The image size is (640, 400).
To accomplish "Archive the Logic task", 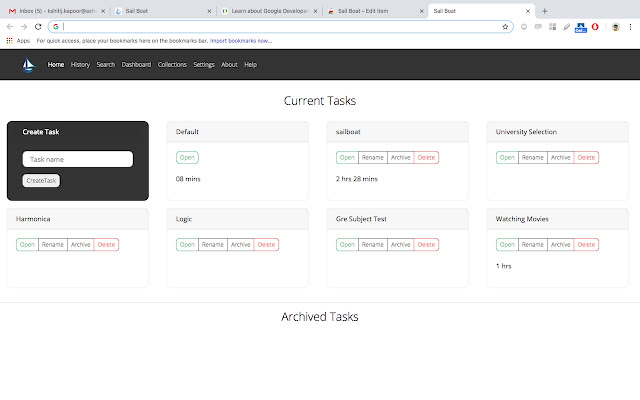I will pos(240,244).
